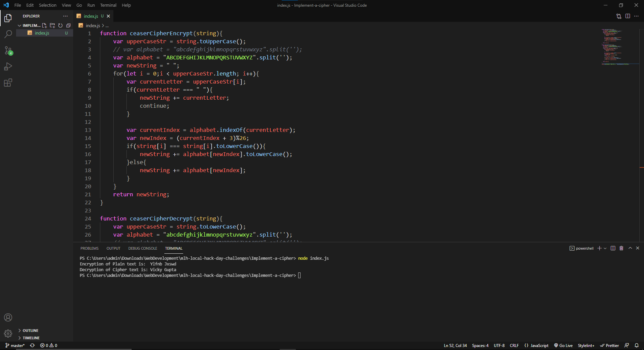Screen dimensions: 644x350
Task: Start Go Live server
Action: (x=563, y=345)
